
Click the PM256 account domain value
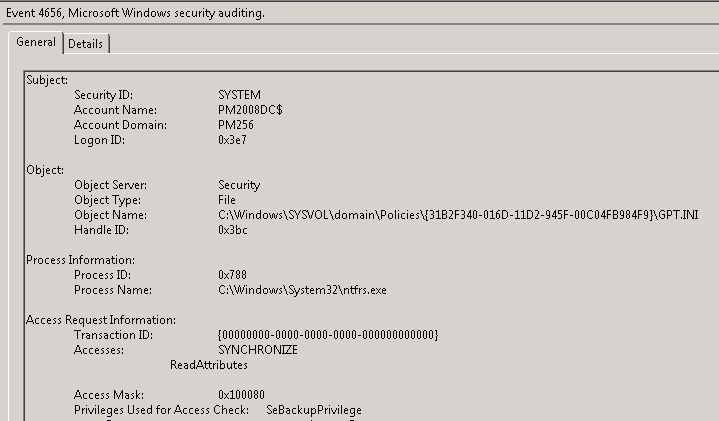(x=237, y=125)
